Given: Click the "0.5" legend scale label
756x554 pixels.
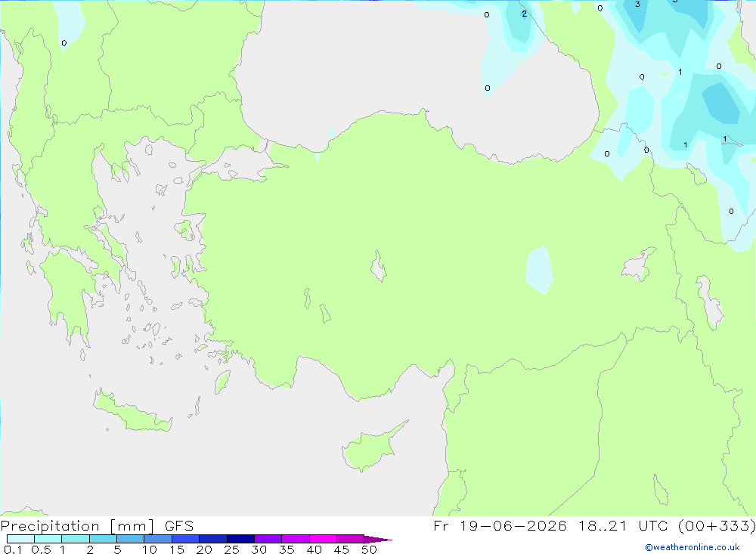Looking at the screenshot, I should tap(41, 549).
